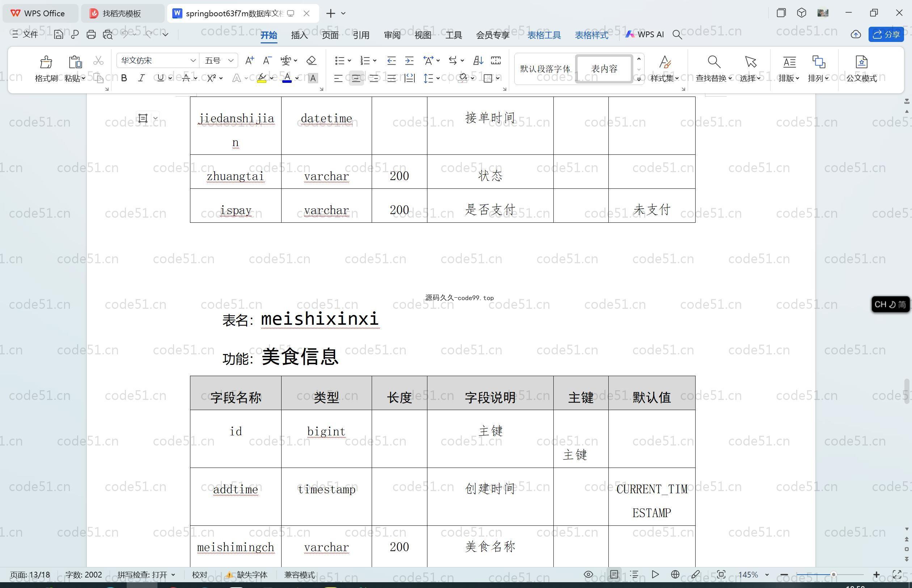Image resolution: width=912 pixels, height=588 pixels.
Task: Click the web layout globe icon in status bar
Action: pyautogui.click(x=675, y=574)
